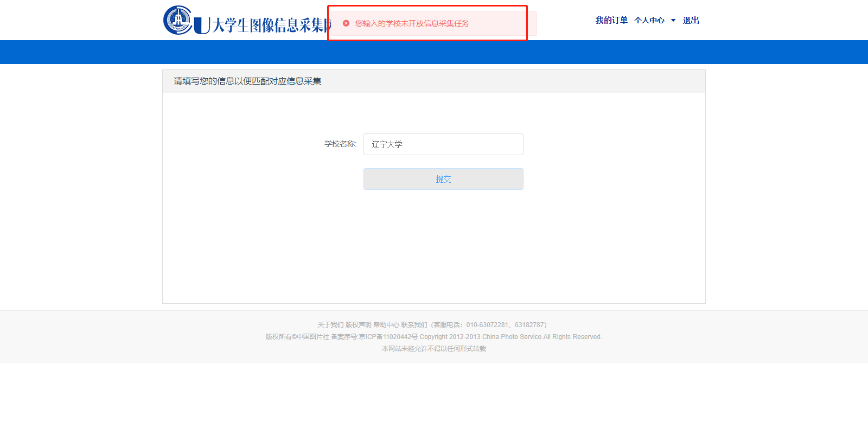Click the panel header 请填写您的信息以便匹配对应信息采集

tap(247, 81)
